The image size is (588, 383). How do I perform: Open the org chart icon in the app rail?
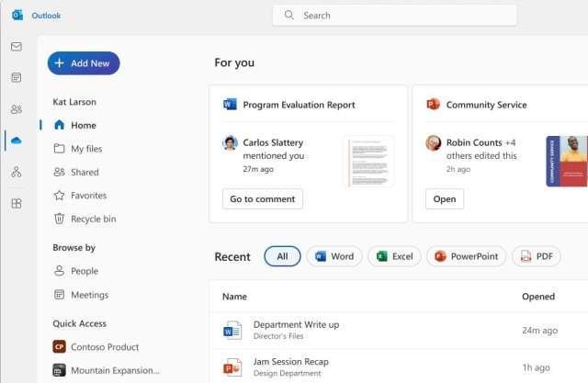(17, 172)
